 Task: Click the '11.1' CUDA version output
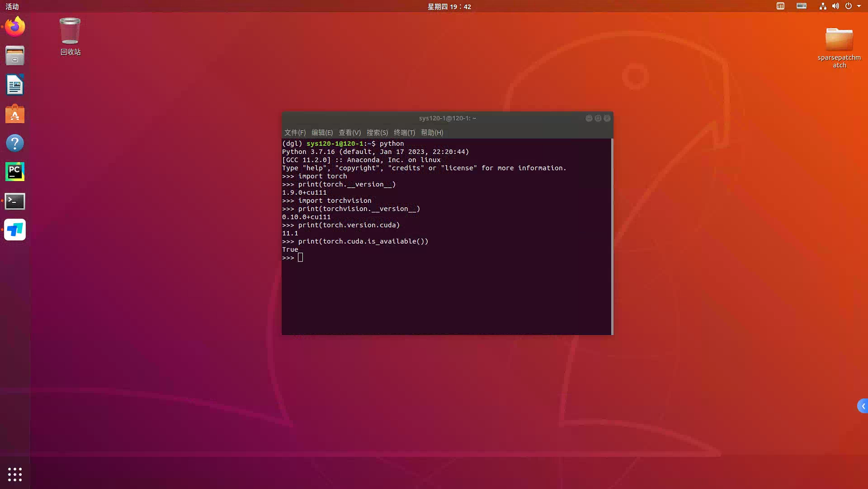(290, 233)
